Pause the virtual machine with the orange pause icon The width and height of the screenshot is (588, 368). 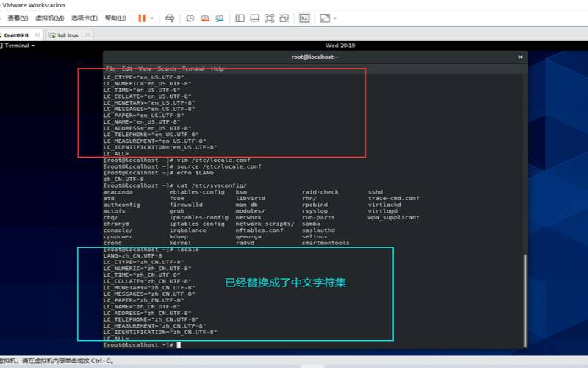click(142, 18)
